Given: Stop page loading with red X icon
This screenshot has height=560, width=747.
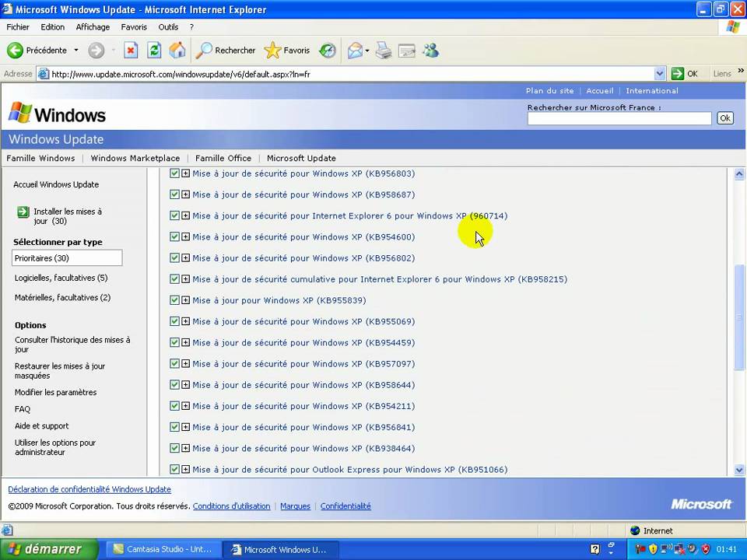Looking at the screenshot, I should pos(131,50).
